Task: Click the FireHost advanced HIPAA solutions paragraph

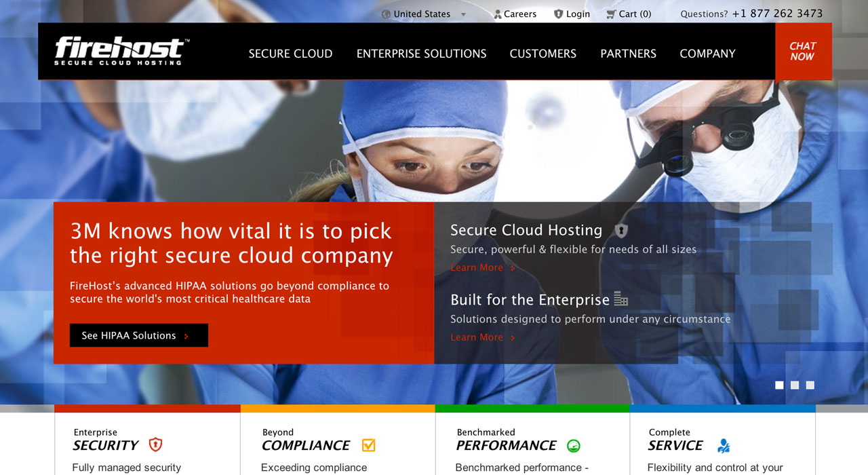Action: pos(229,292)
